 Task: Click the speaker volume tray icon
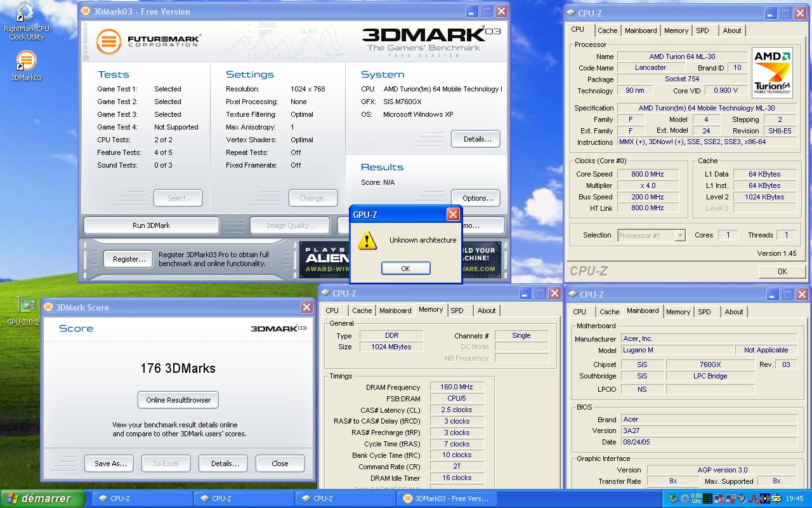[742, 498]
